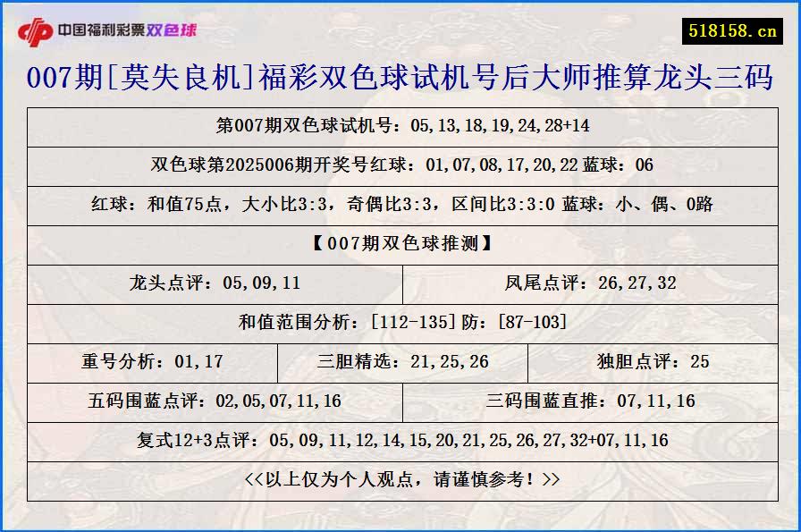The height and width of the screenshot is (532, 801).
Task: Select the 重号分析 cell showing 01,17
Action: [x=154, y=362]
